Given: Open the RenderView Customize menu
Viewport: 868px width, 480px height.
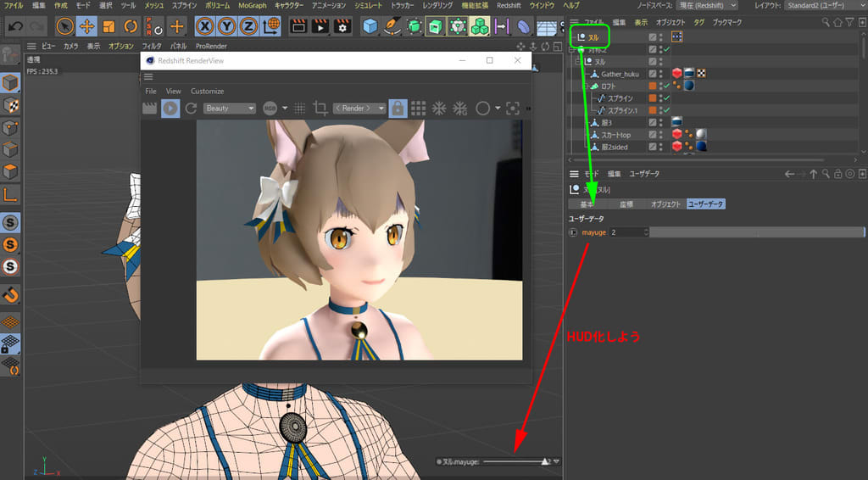Looking at the screenshot, I should pyautogui.click(x=207, y=91).
